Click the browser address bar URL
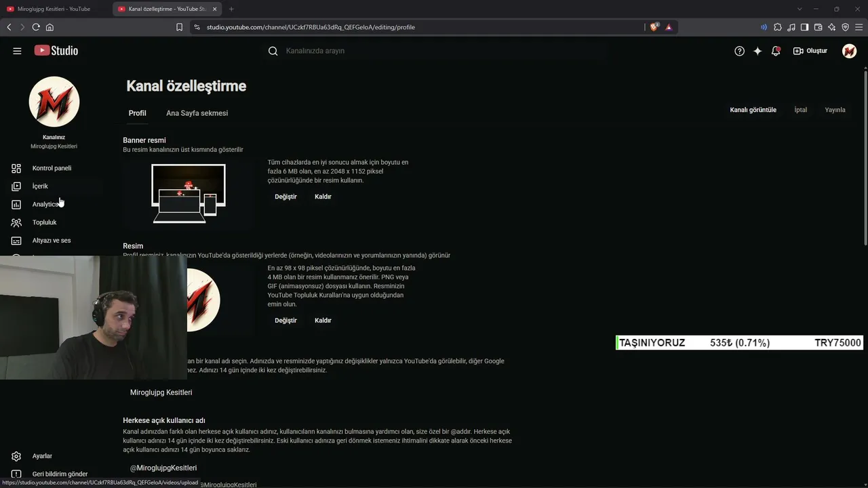This screenshot has height=488, width=868. click(x=311, y=27)
